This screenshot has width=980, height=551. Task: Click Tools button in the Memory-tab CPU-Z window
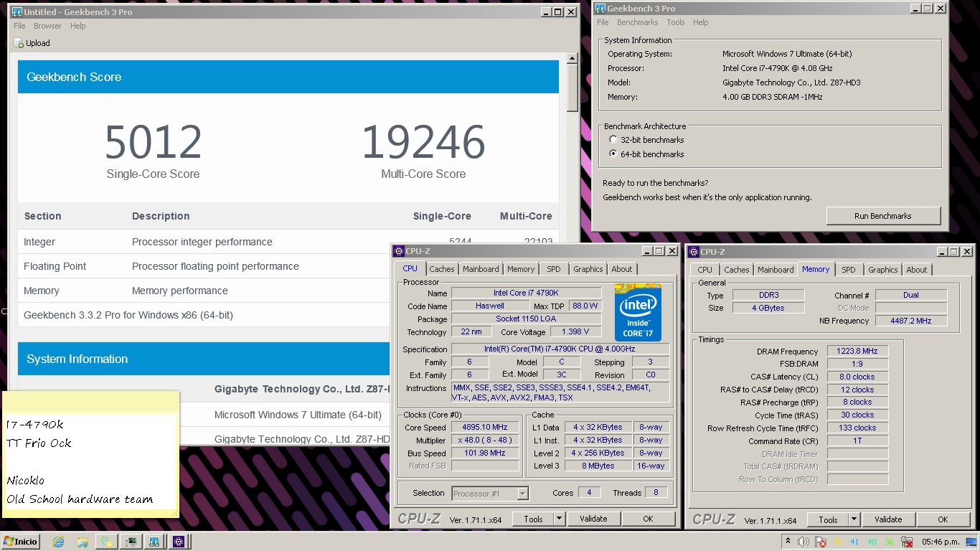pyautogui.click(x=828, y=519)
